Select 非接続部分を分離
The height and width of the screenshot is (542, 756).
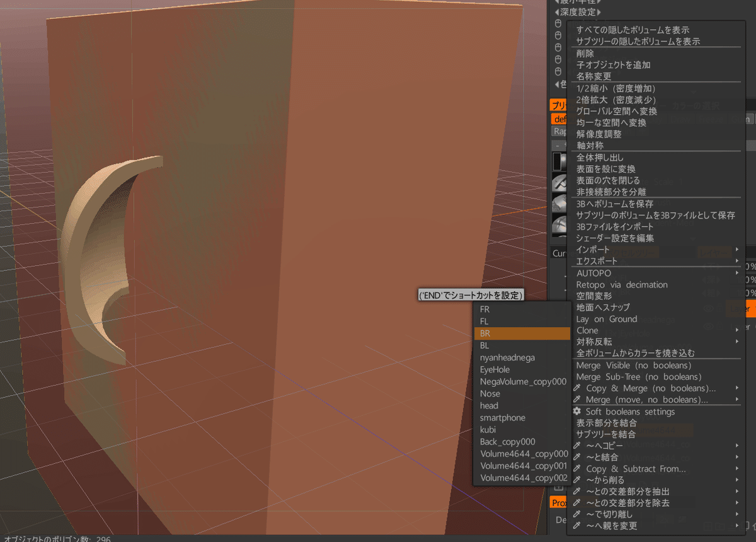pos(611,192)
